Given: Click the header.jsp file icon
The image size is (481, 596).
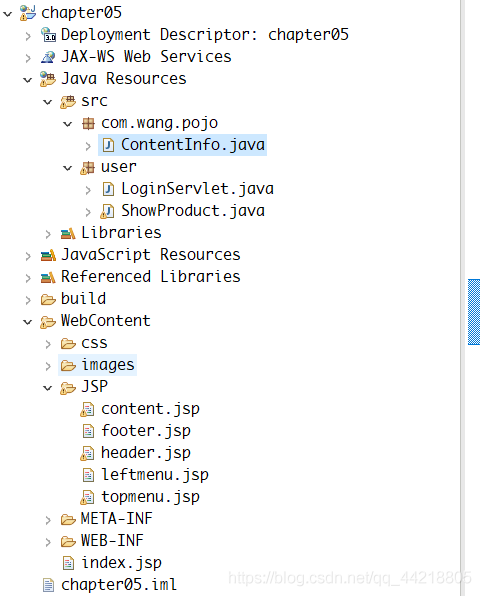Looking at the screenshot, I should (87, 453).
